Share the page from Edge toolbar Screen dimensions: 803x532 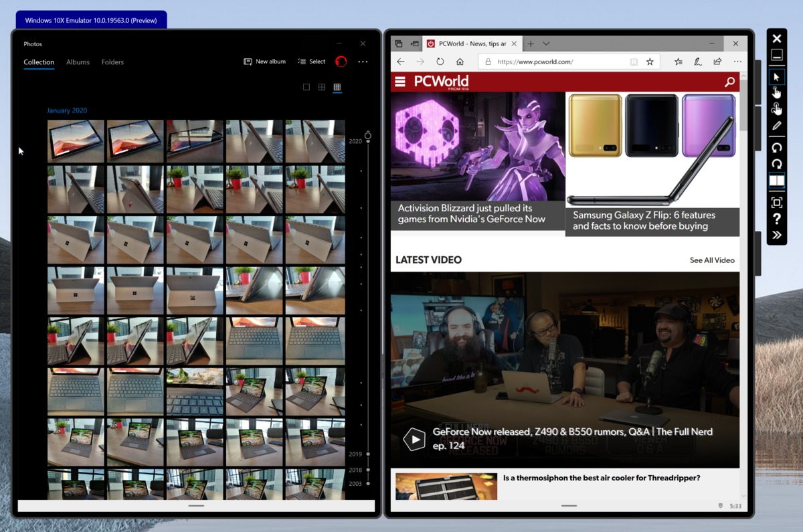click(717, 62)
